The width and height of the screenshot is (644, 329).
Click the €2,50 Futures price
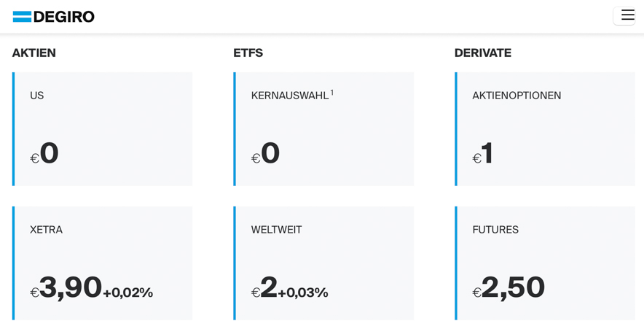509,288
